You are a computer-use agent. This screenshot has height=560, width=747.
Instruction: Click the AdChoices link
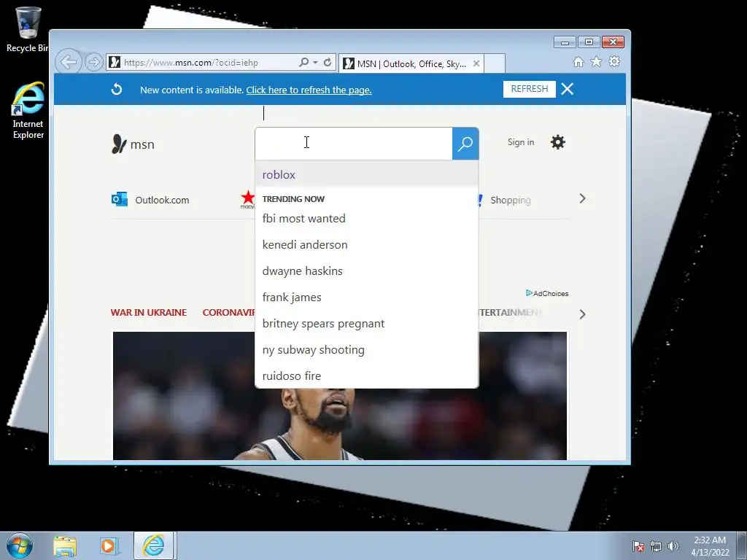pyautogui.click(x=547, y=293)
